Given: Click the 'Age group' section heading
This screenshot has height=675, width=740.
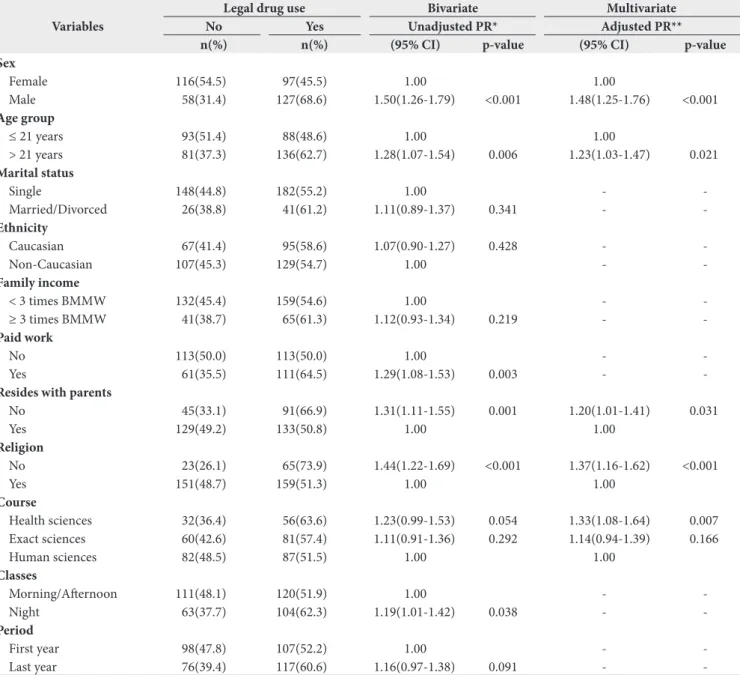Looking at the screenshot, I should point(27,118).
